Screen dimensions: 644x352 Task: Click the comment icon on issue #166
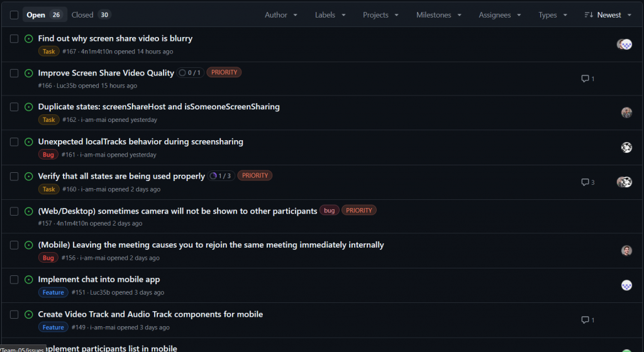584,79
